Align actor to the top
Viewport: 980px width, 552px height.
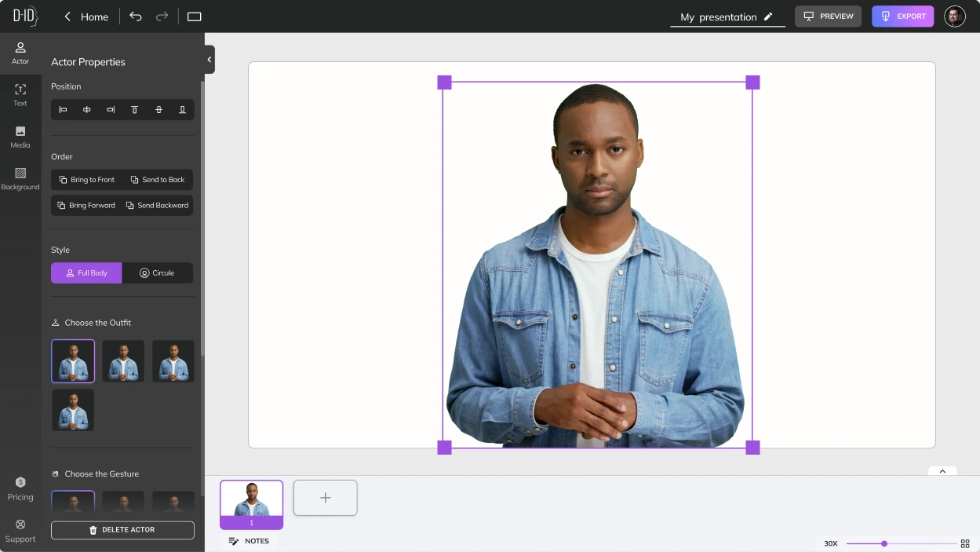[135, 110]
